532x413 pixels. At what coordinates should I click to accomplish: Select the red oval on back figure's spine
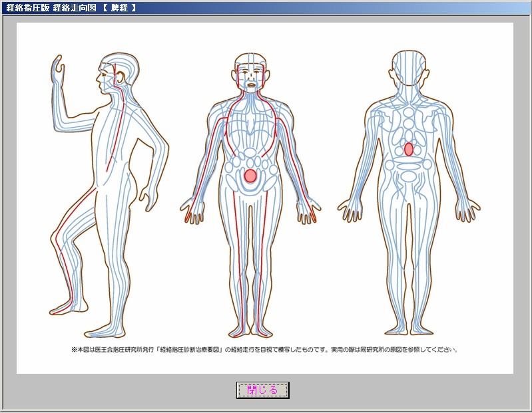[409, 150]
